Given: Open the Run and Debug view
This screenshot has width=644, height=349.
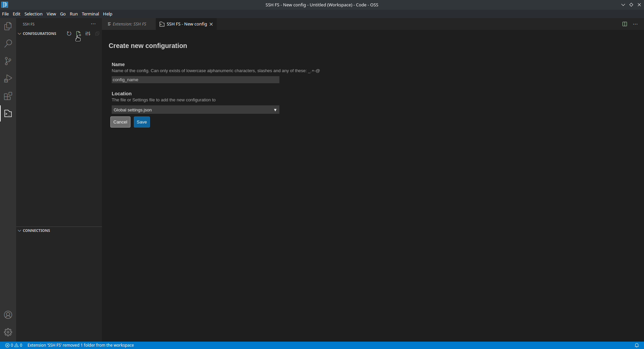Looking at the screenshot, I should (x=8, y=79).
